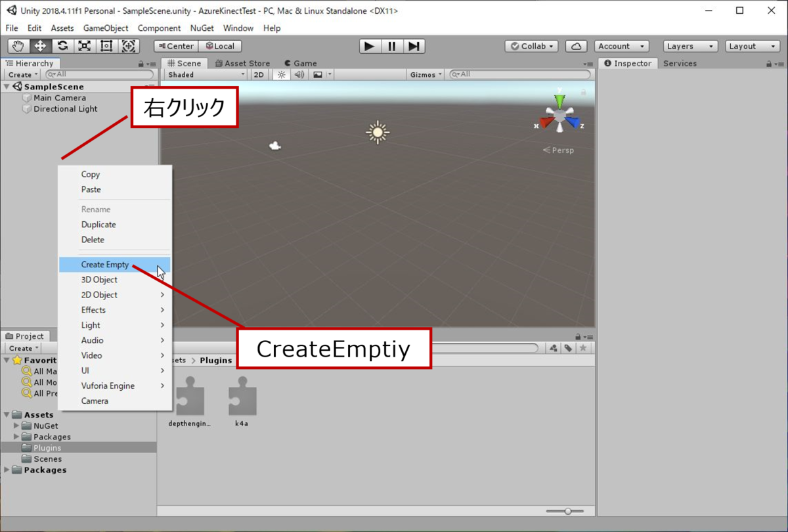Image resolution: width=788 pixels, height=532 pixels.
Task: Open the Help menu
Action: click(x=272, y=28)
